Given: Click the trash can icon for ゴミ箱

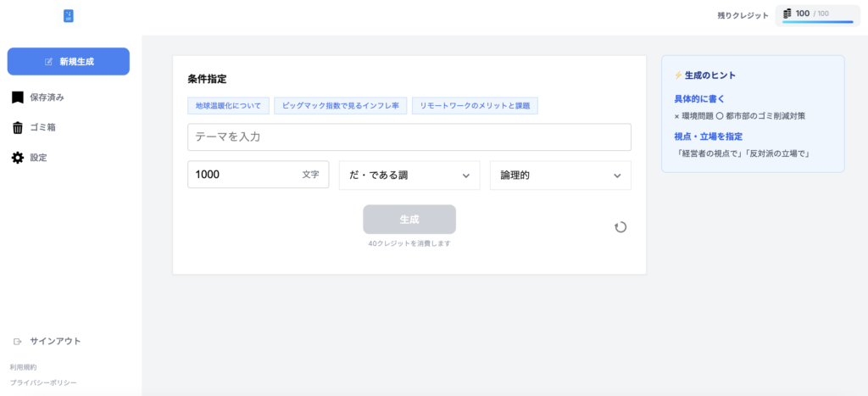Looking at the screenshot, I should 17,128.
